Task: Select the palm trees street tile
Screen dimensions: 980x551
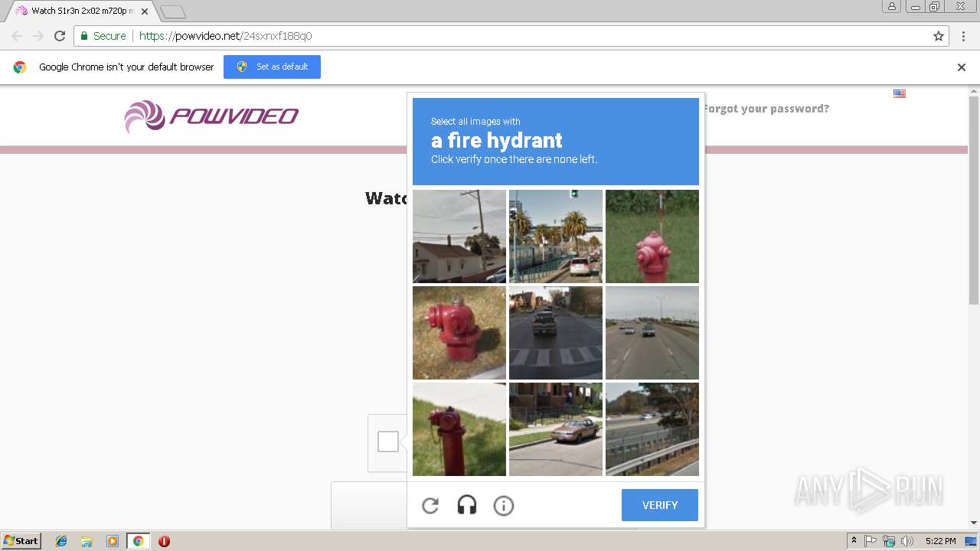Action: point(556,236)
